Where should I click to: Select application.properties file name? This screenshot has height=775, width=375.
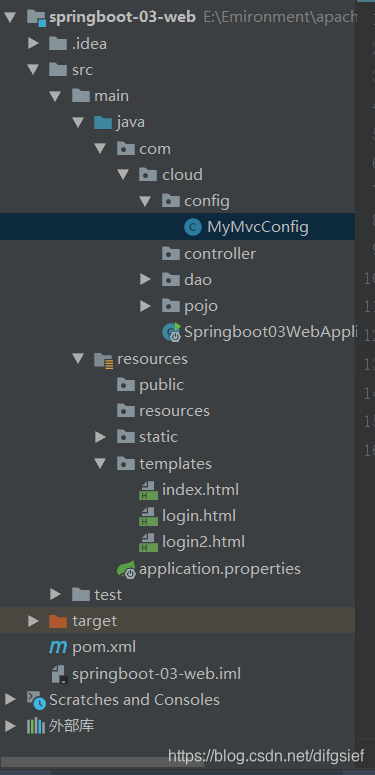(220, 569)
